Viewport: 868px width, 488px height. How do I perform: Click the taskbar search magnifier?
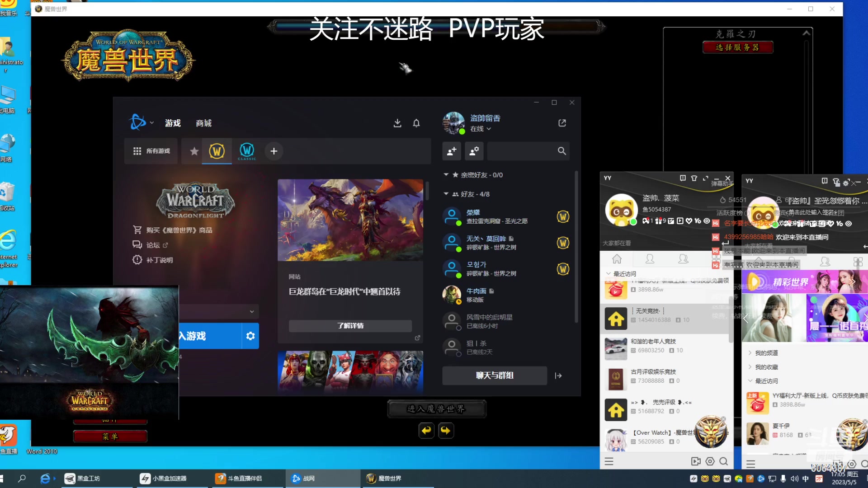pyautogui.click(x=22, y=478)
